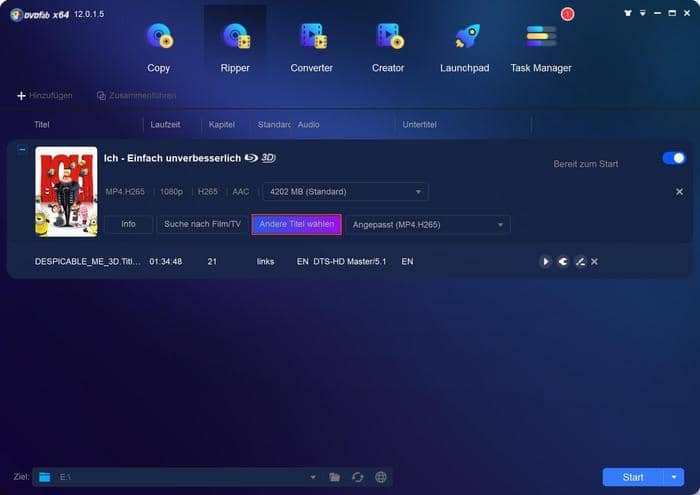Click the Titel column header
Image resolution: width=700 pixels, height=495 pixels.
(x=42, y=125)
